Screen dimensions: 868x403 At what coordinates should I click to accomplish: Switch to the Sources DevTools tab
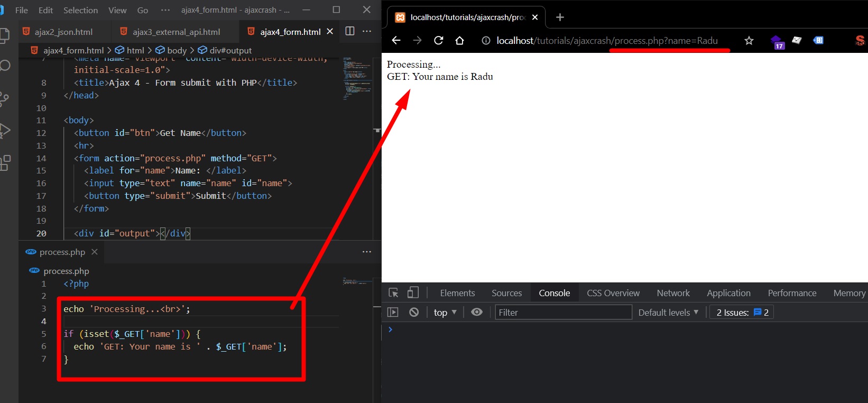click(506, 292)
